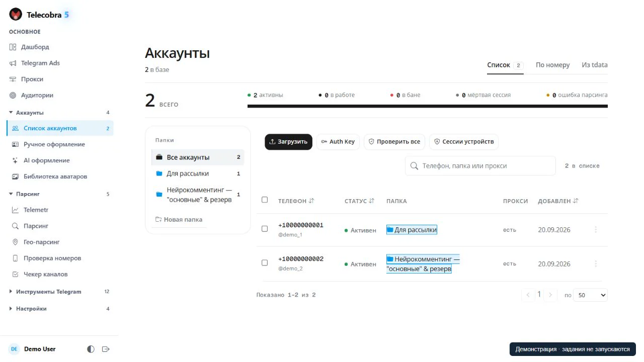644x362 pixels.
Task: Sort by the ТЕЛЕФОН column
Action: click(296, 201)
